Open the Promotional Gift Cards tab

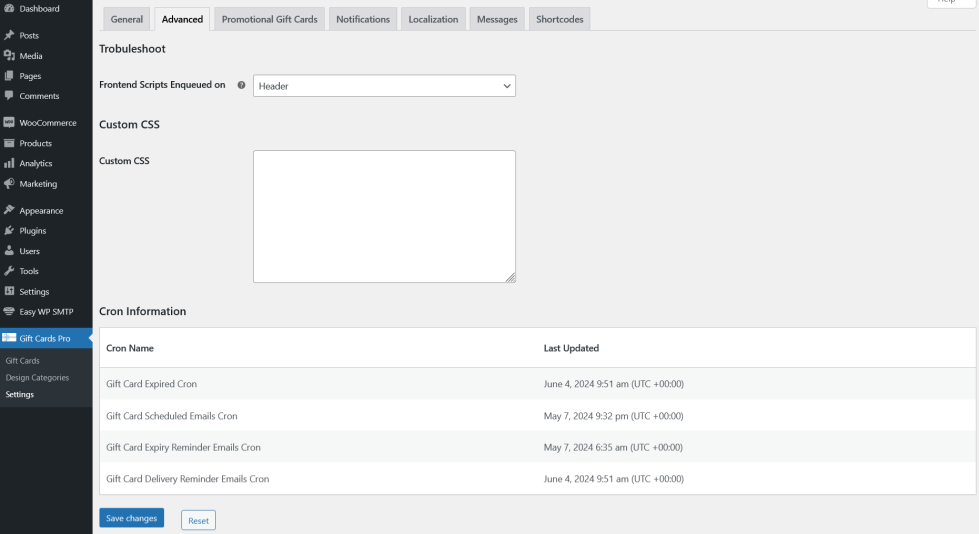tap(270, 19)
